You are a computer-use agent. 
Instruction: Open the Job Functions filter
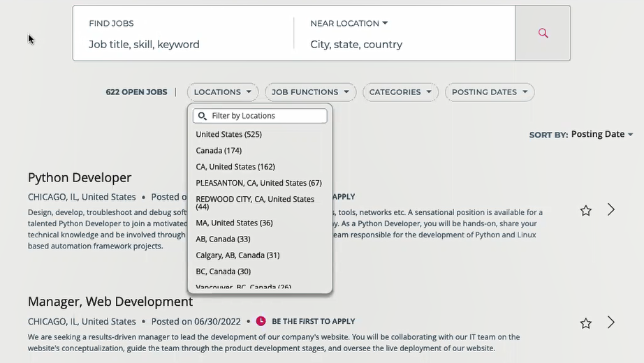tap(310, 92)
